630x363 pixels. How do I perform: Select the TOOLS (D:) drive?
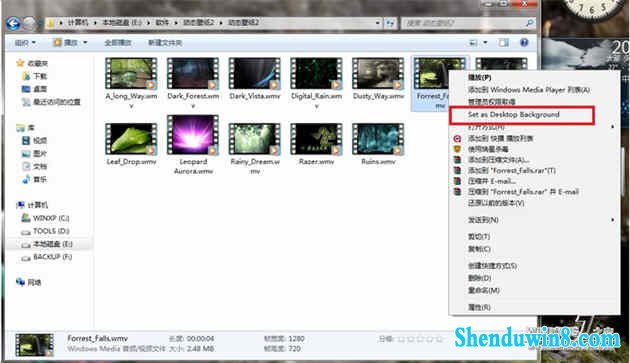click(45, 231)
